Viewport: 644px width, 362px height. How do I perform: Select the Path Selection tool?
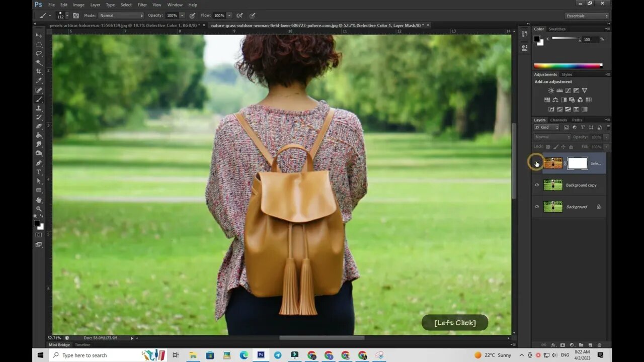[39, 181]
